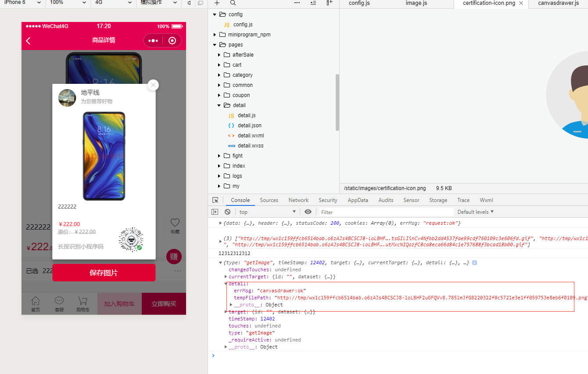Screen dimensions: 588x374
Task: Switch to image.js editor tab
Action: pos(416,3)
